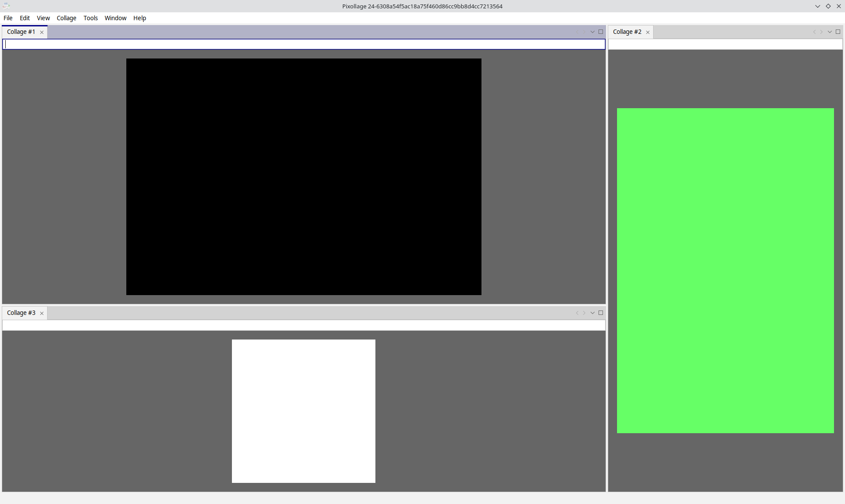The height and width of the screenshot is (504, 845).
Task: Click the green canvas in Collage #2
Action: (x=725, y=270)
